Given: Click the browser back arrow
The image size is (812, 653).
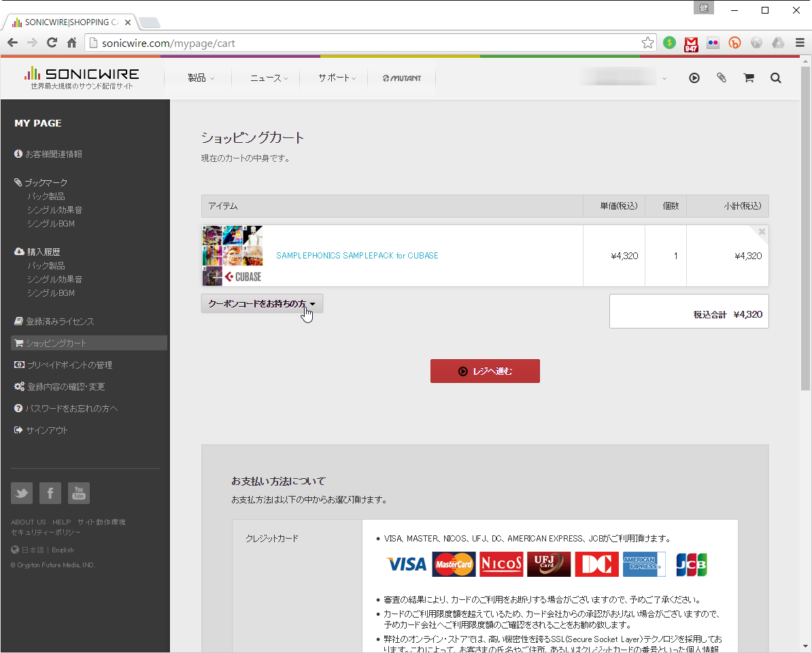Looking at the screenshot, I should [12, 43].
